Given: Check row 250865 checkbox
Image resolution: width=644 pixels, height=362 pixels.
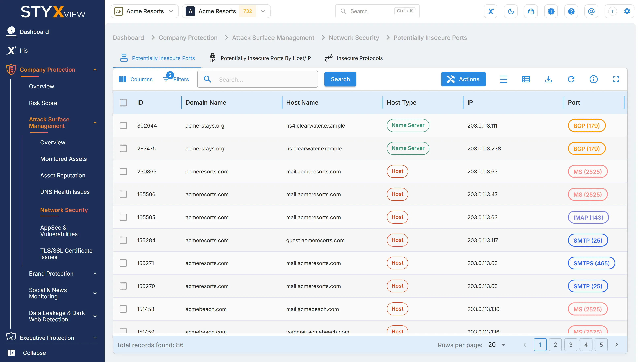Looking at the screenshot, I should [x=123, y=171].
